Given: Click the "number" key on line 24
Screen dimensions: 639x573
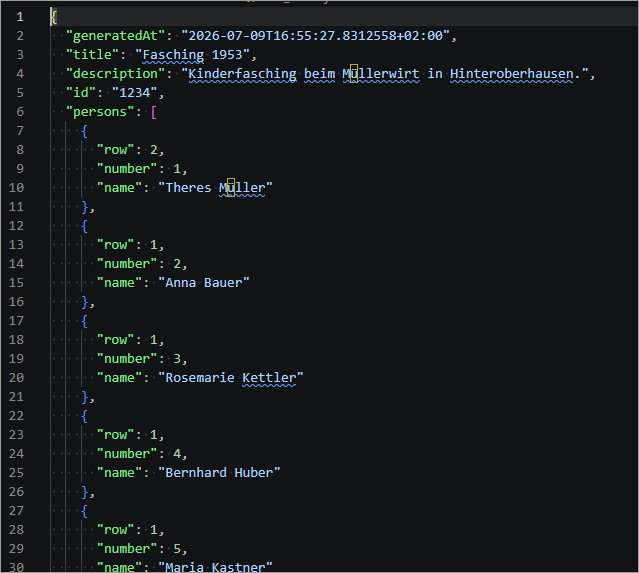Looking at the screenshot, I should point(127,454).
